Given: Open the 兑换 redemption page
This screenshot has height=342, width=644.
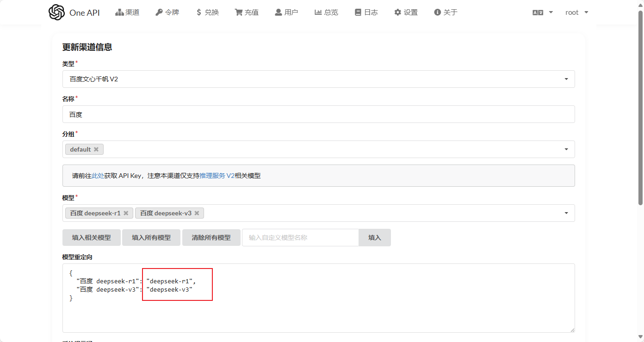Looking at the screenshot, I should (x=207, y=12).
